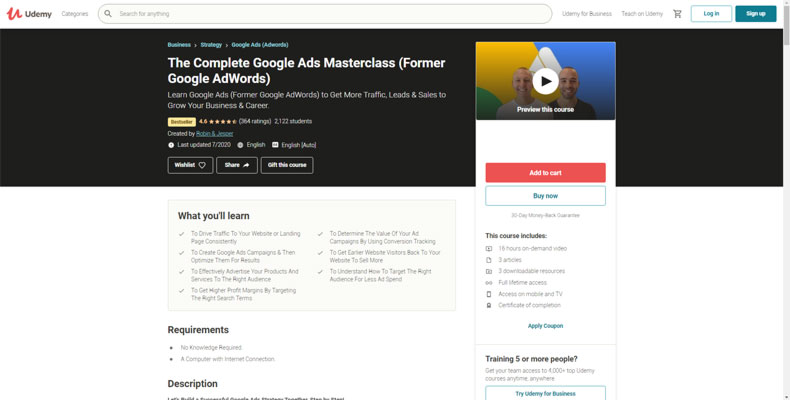Click the Bestseller badge
790x400 pixels.
coord(181,122)
